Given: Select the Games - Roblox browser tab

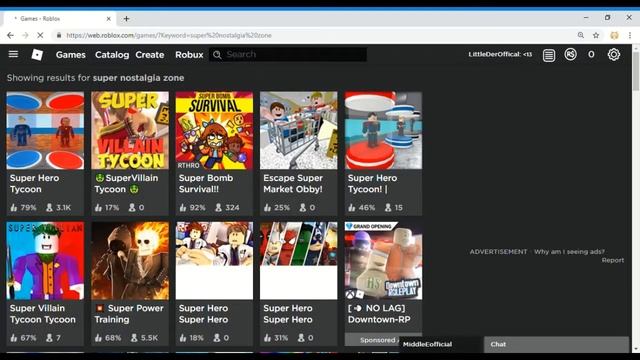Looking at the screenshot, I should [59, 19].
